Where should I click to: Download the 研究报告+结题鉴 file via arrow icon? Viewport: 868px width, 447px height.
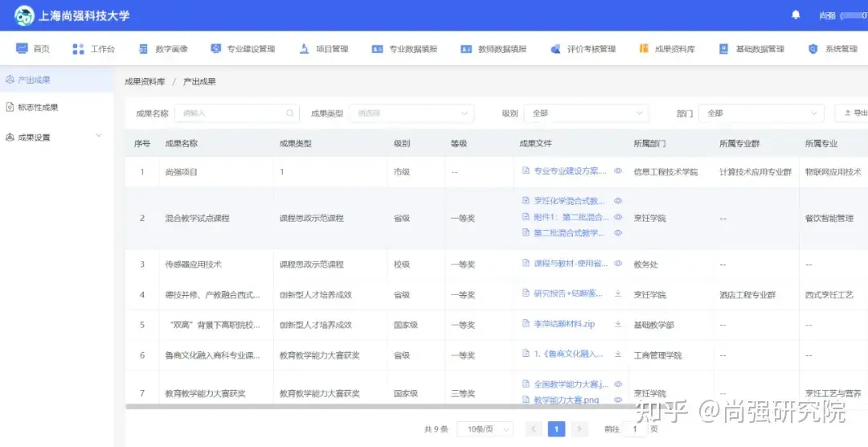click(x=618, y=293)
